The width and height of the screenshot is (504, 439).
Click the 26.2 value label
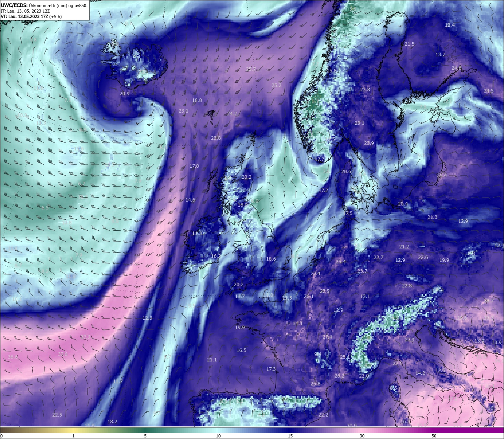339,376
